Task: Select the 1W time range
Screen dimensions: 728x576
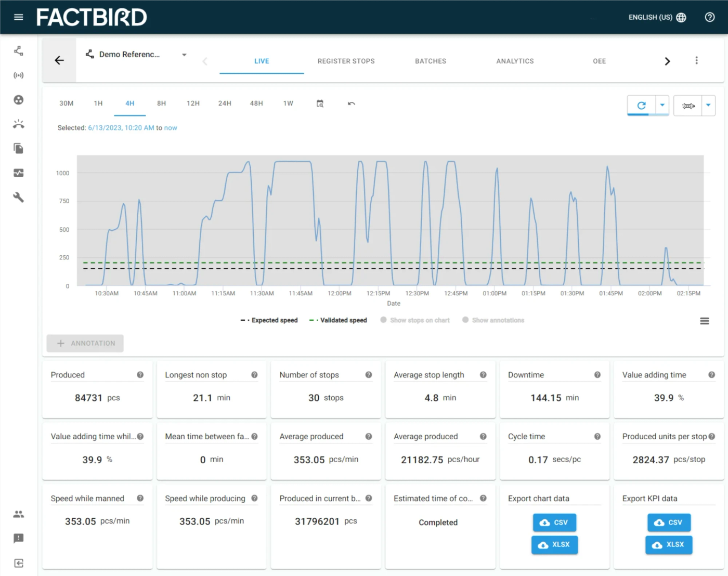Action: point(288,103)
